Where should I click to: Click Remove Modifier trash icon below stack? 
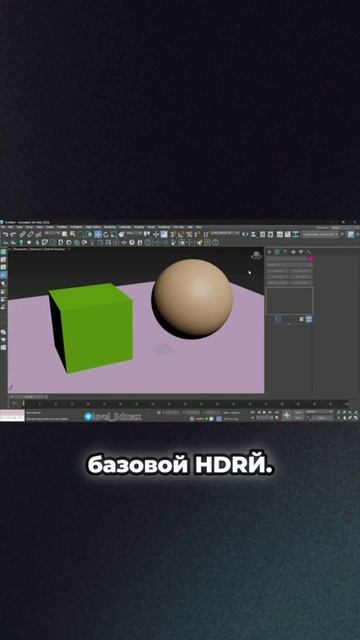coord(301,319)
